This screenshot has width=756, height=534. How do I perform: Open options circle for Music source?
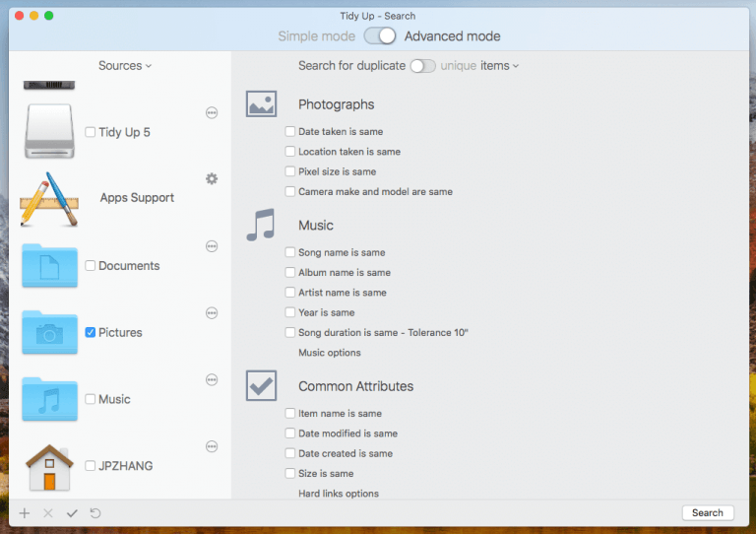[x=212, y=380]
